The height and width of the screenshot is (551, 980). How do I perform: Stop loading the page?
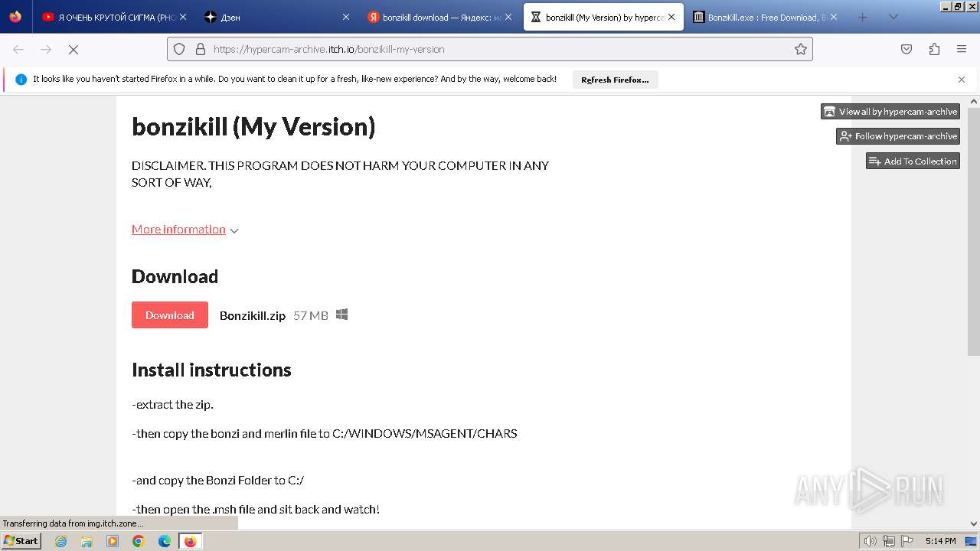tap(73, 49)
